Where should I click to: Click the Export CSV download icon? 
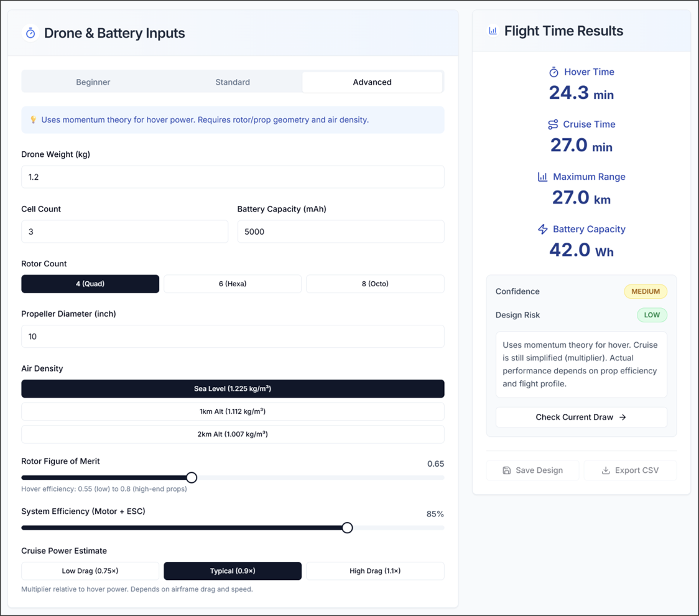coord(606,470)
